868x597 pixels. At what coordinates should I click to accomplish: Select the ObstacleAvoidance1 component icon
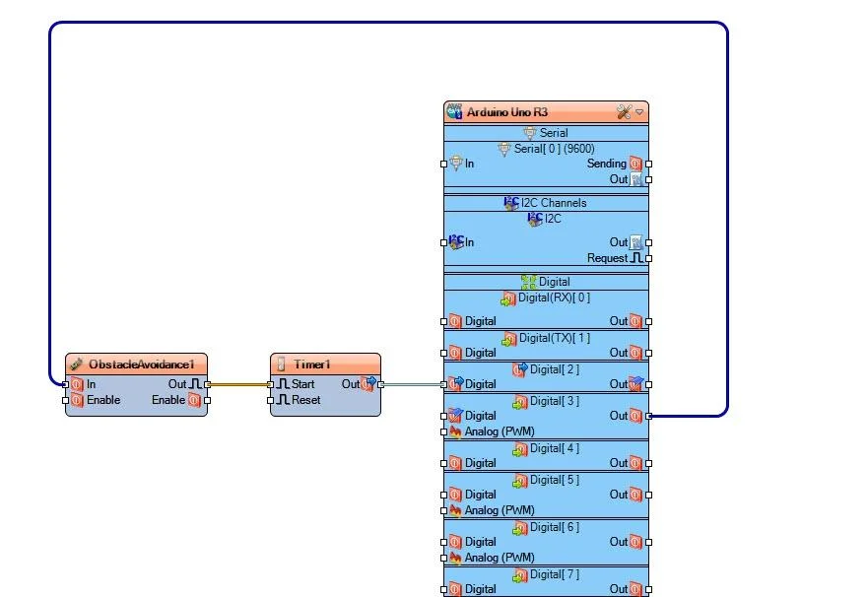[x=77, y=365]
